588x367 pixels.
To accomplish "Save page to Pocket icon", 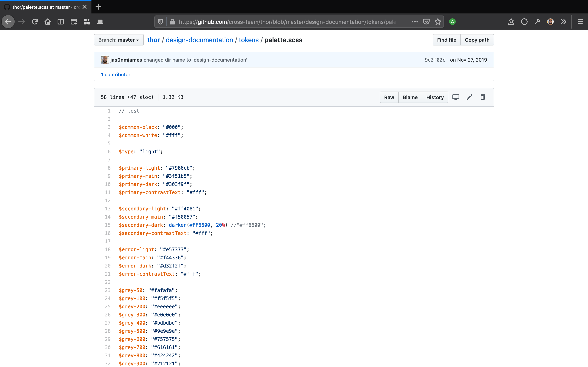I will pyautogui.click(x=426, y=22).
